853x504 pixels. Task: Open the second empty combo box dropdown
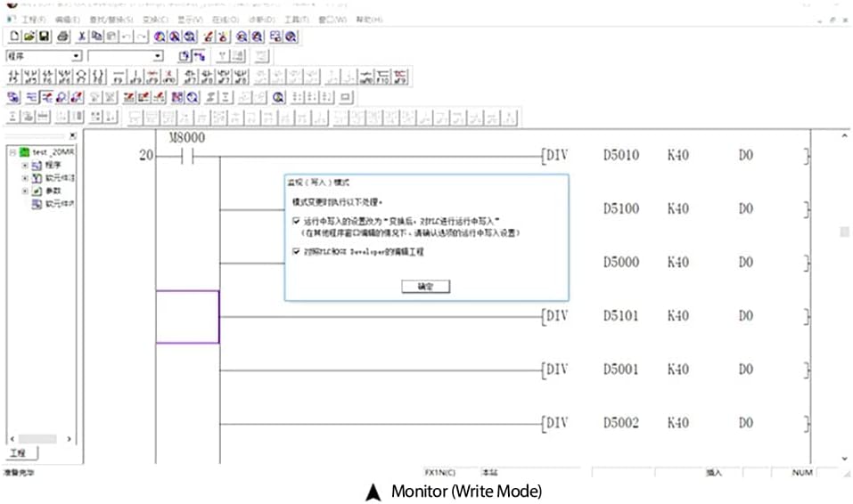click(158, 56)
